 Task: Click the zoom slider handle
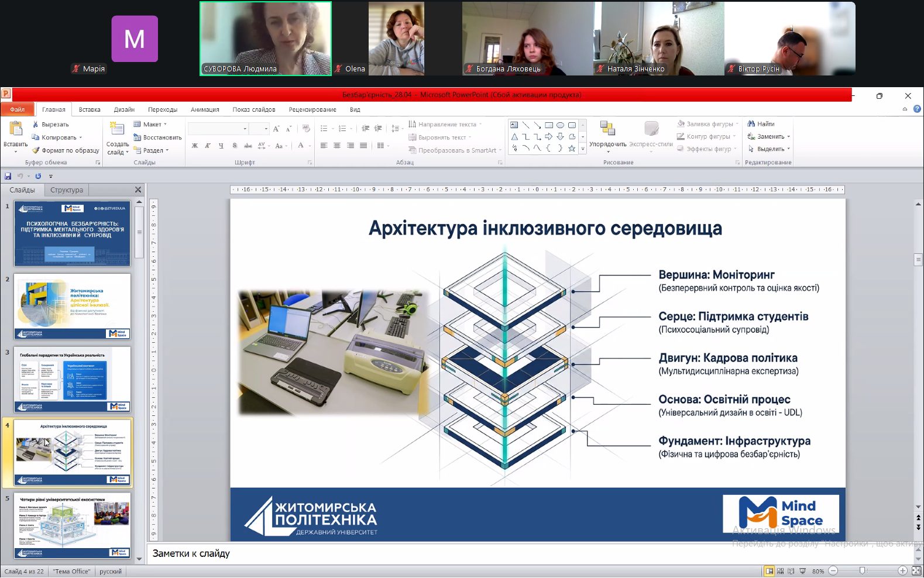point(862,571)
